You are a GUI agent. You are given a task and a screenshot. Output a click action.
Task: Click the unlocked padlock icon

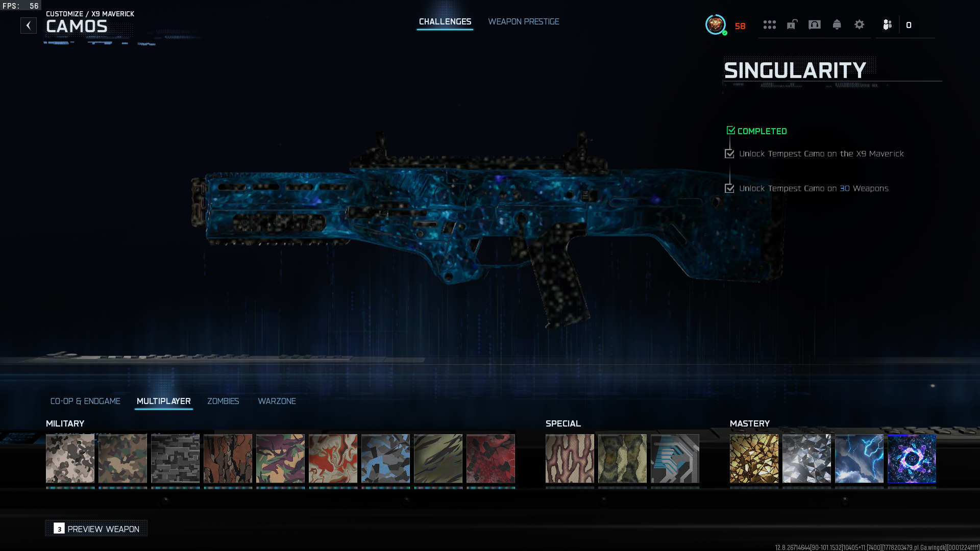[x=792, y=24]
